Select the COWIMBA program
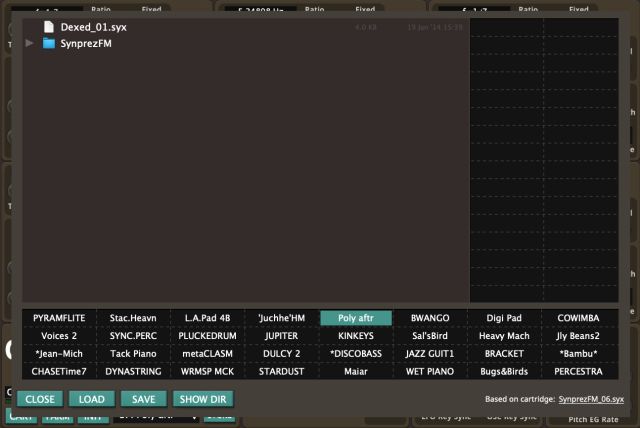The width and height of the screenshot is (640, 428). pyautogui.click(x=578, y=318)
